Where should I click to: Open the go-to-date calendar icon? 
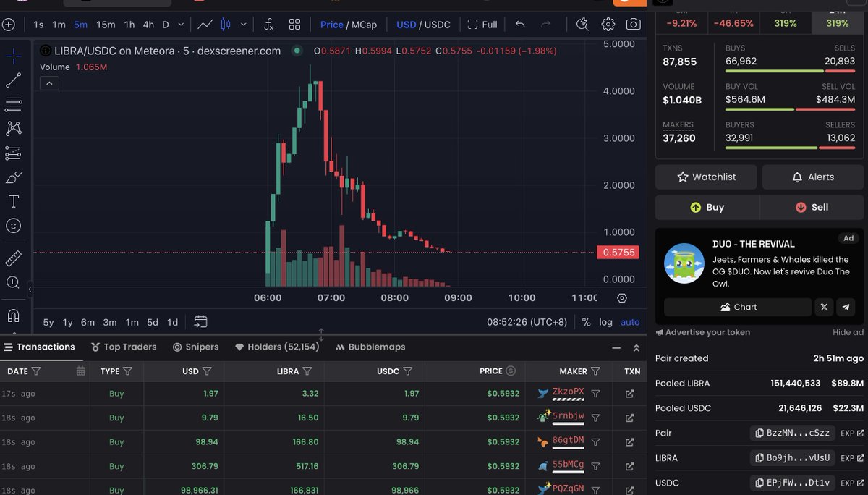tap(200, 322)
